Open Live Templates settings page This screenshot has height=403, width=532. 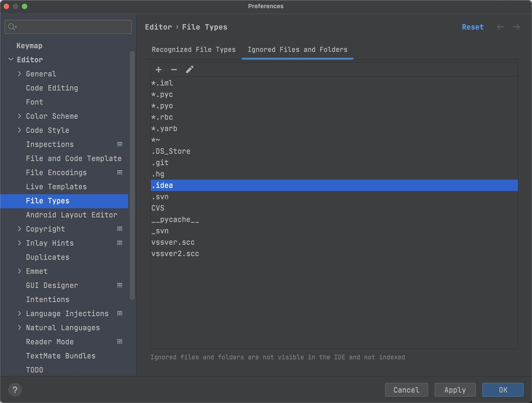[56, 186]
